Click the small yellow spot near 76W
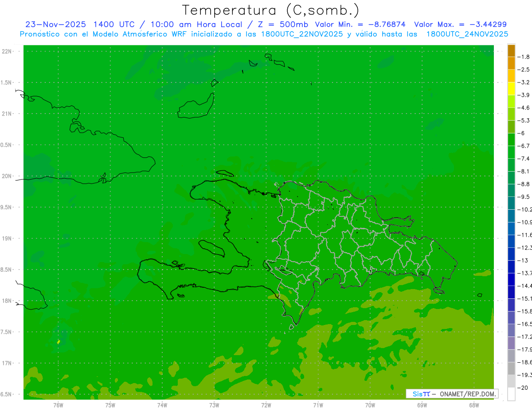The width and height of the screenshot is (532, 411). pyautogui.click(x=59, y=342)
